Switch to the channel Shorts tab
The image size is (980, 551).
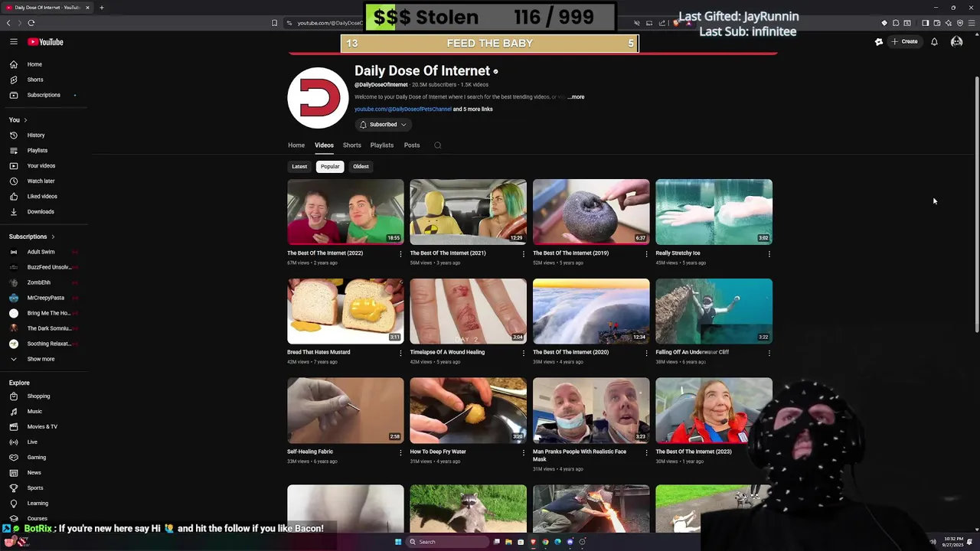tap(352, 145)
